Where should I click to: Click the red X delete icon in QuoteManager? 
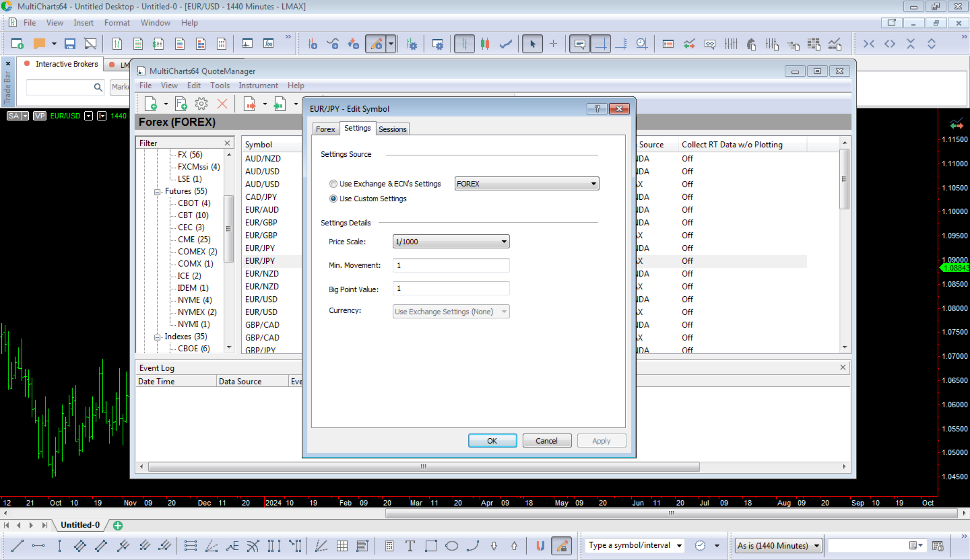point(222,104)
